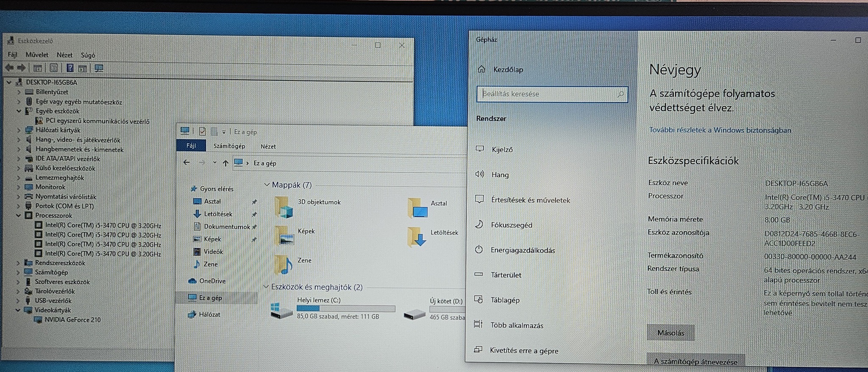Open Táblagép settings page
The image size is (868, 372).
[505, 300]
